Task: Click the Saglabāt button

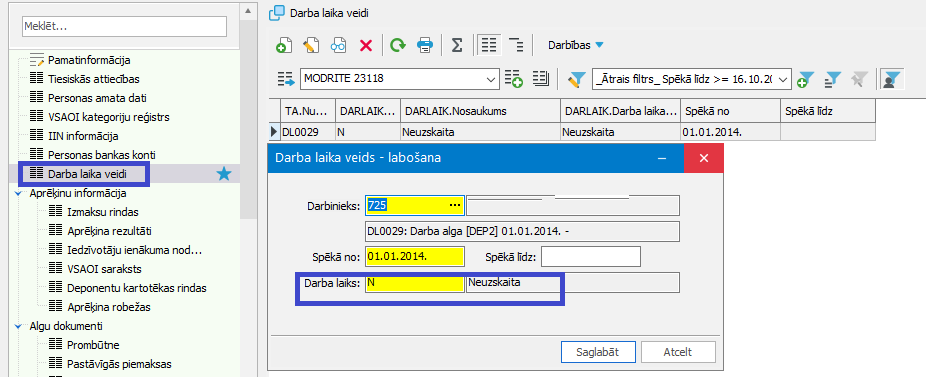Action: coord(598,352)
